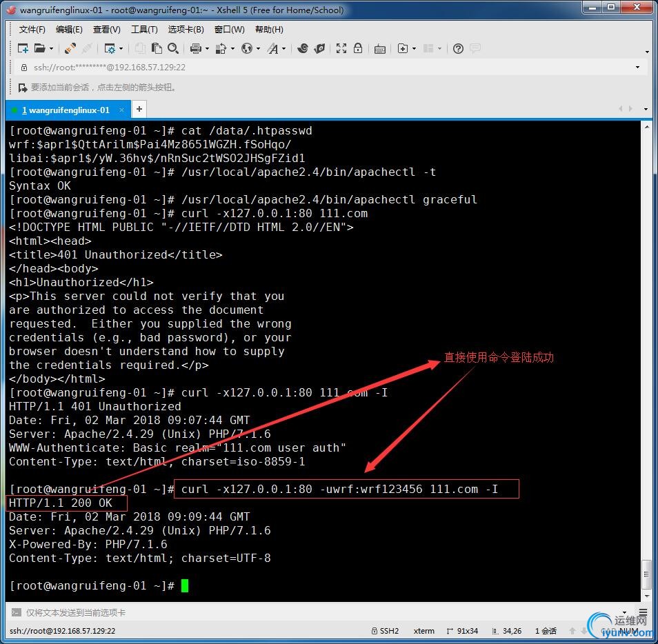658x644 pixels.
Task: Open the toolbar options overflow arrow
Action: [647, 52]
